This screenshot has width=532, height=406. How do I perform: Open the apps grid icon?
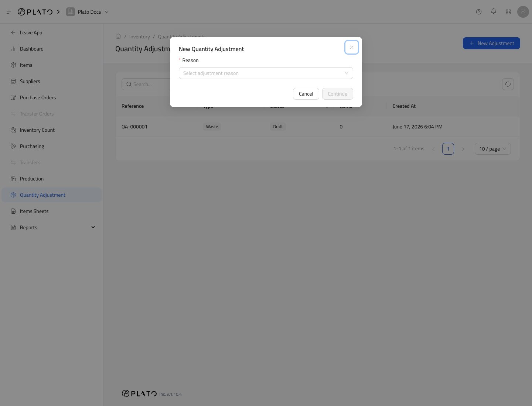pyautogui.click(x=508, y=12)
